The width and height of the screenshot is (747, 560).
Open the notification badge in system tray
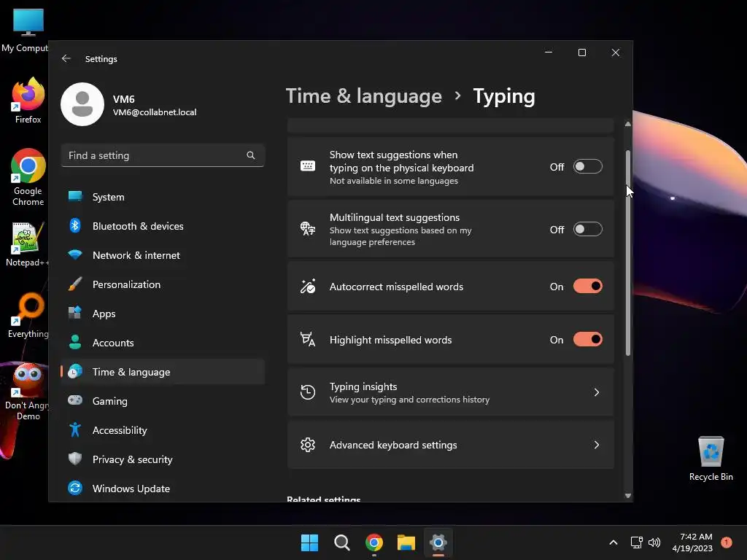point(726,542)
